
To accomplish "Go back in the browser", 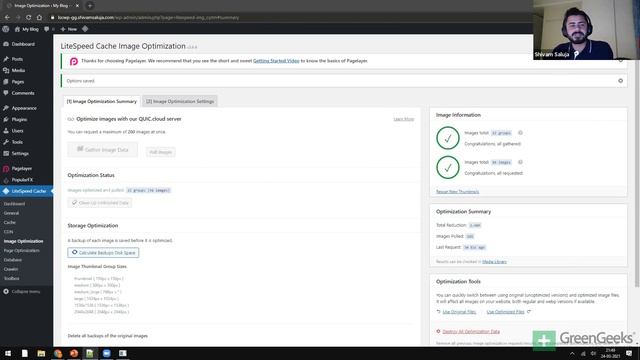I will (x=7, y=18).
